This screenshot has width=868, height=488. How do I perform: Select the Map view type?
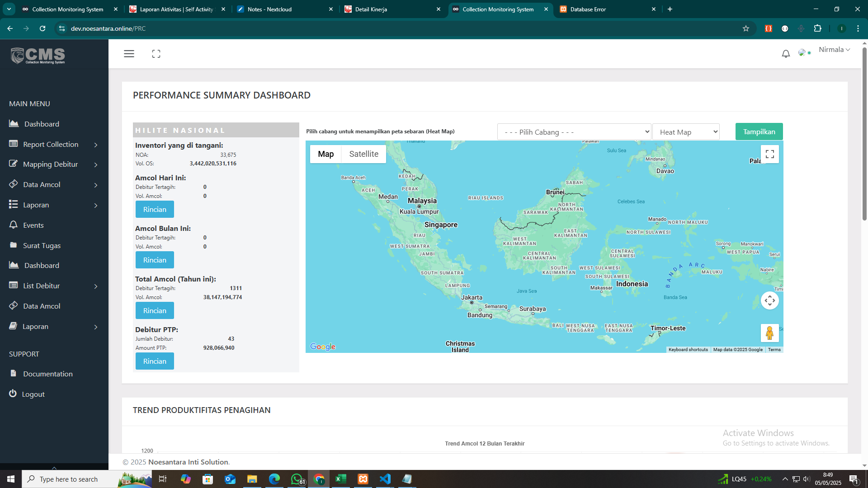325,154
